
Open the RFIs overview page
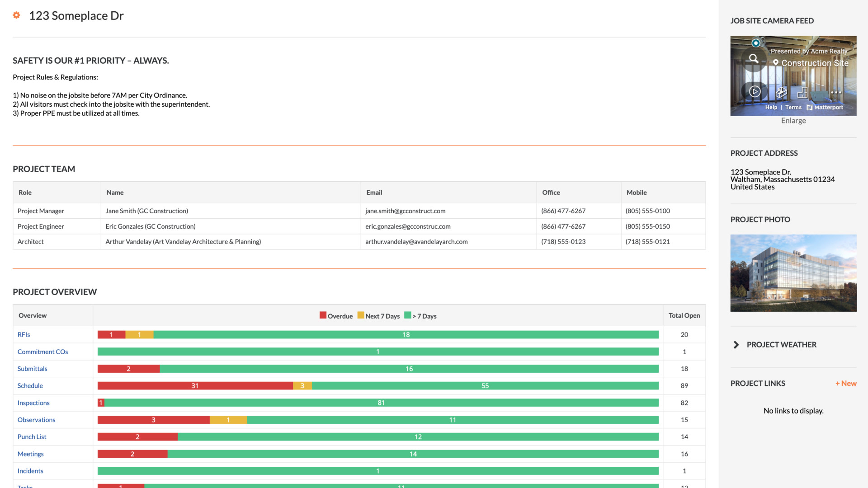(24, 334)
